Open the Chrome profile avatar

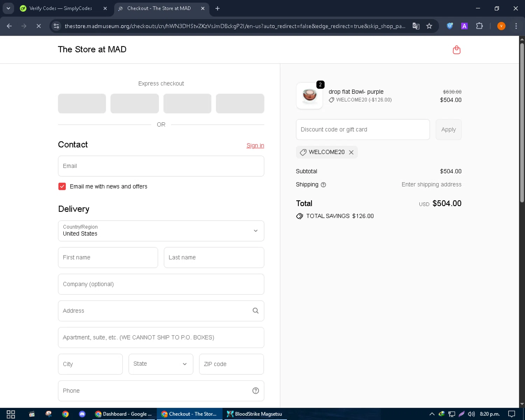point(501,26)
